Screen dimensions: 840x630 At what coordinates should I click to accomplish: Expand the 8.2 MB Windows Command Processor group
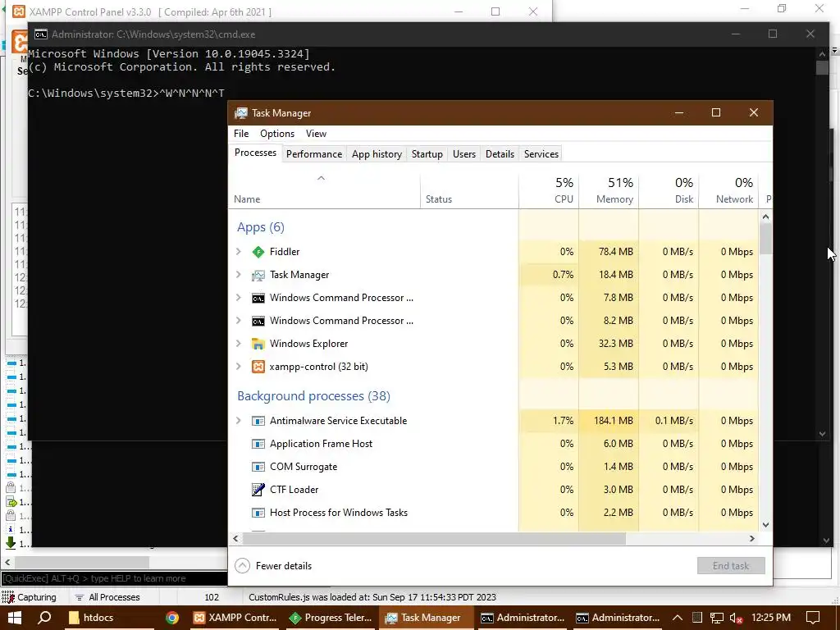point(239,321)
